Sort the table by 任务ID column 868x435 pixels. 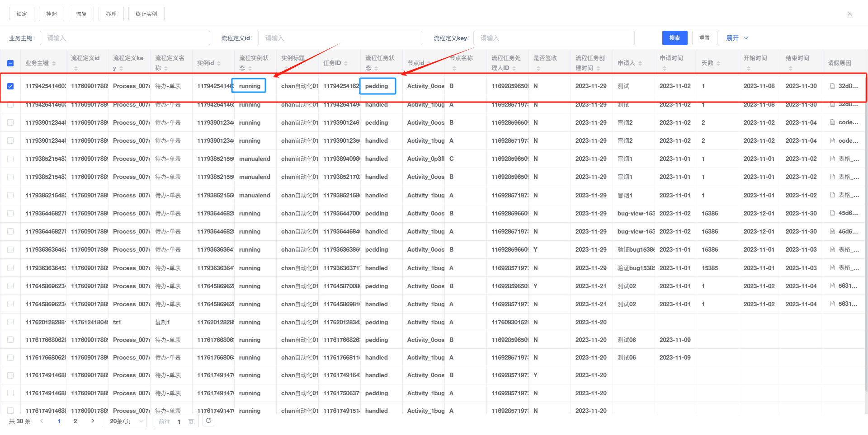click(346, 63)
